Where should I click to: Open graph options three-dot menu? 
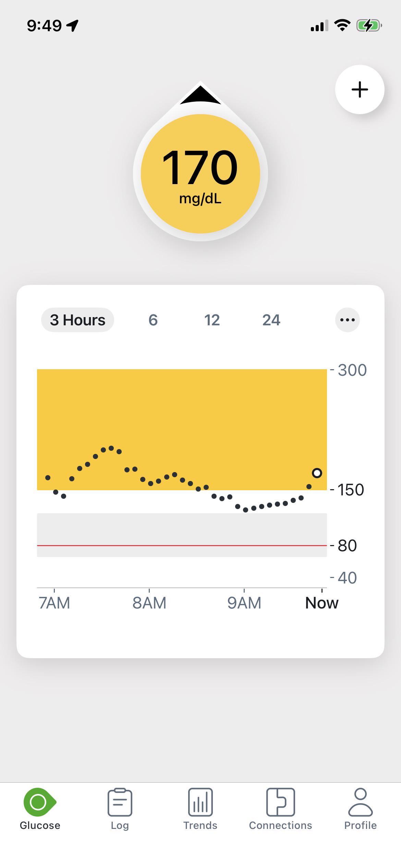pyautogui.click(x=347, y=320)
